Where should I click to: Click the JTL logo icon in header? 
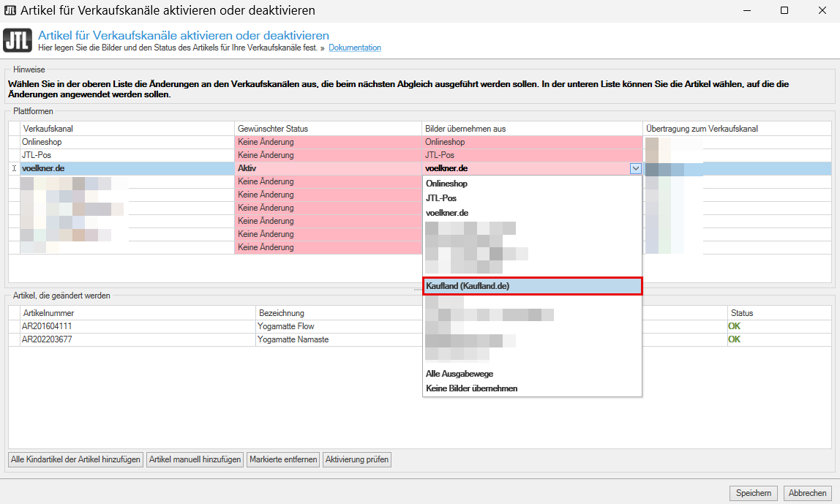pos(18,41)
